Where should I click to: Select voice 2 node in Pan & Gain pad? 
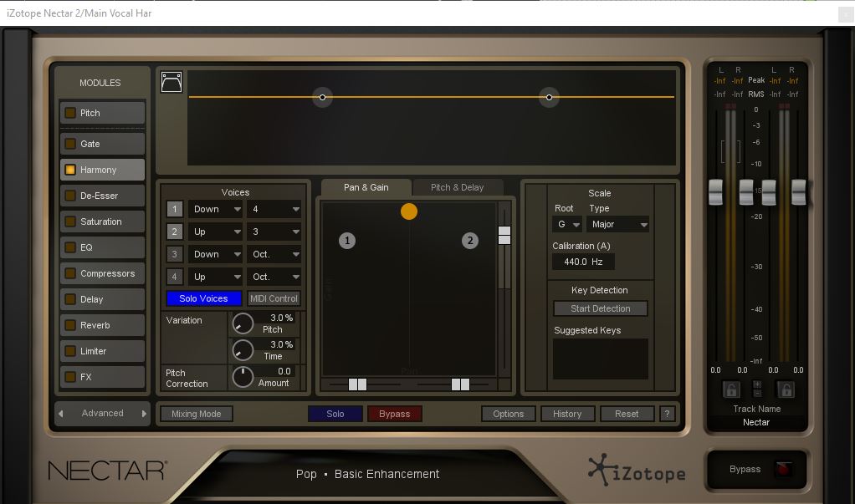click(470, 240)
